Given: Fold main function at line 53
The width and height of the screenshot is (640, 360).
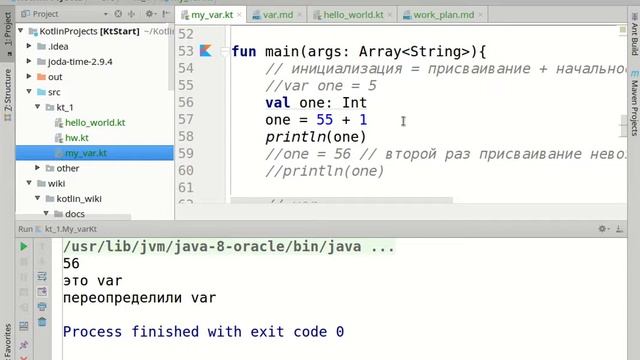Looking at the screenshot, I should (224, 51).
